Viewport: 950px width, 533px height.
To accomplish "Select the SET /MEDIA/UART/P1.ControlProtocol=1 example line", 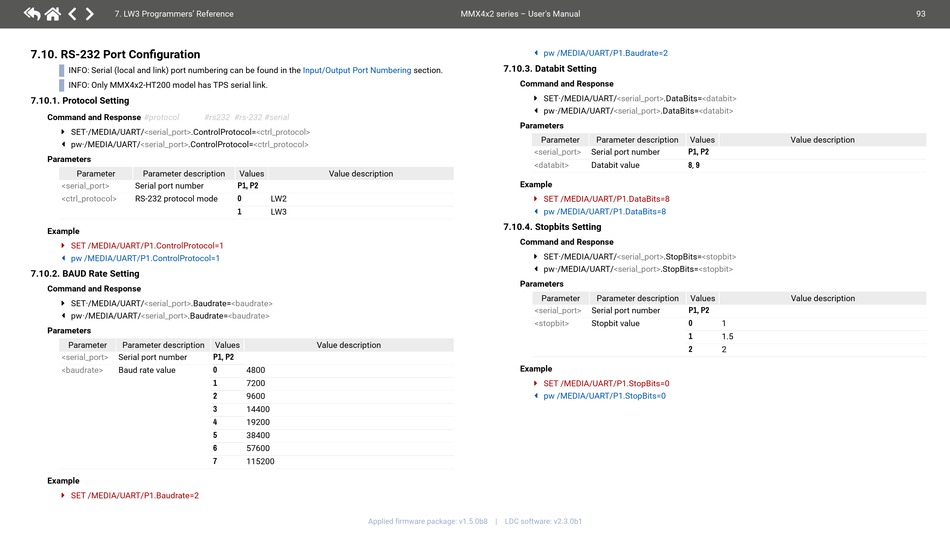I will pyautogui.click(x=147, y=245).
